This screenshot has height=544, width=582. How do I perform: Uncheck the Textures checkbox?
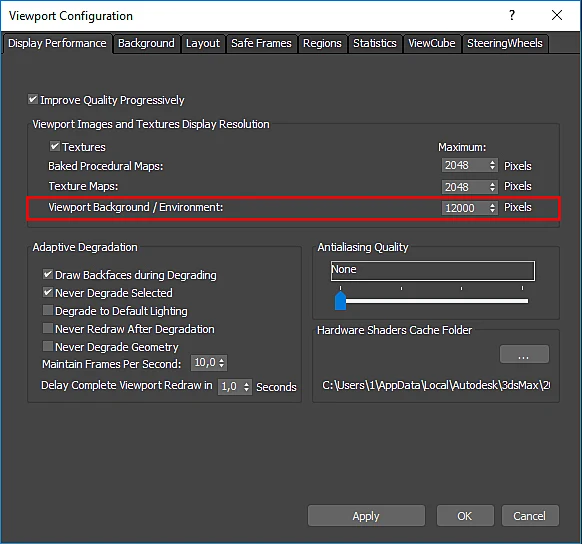[x=55, y=146]
